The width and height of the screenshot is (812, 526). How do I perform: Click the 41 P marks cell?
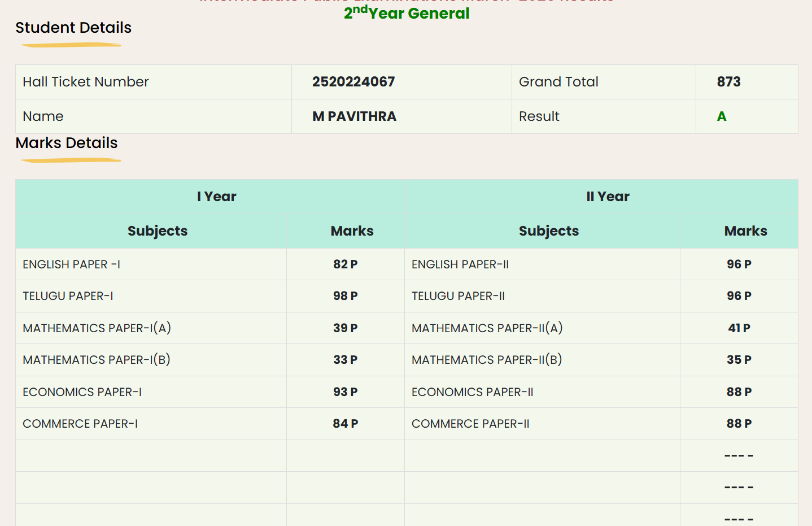click(739, 328)
